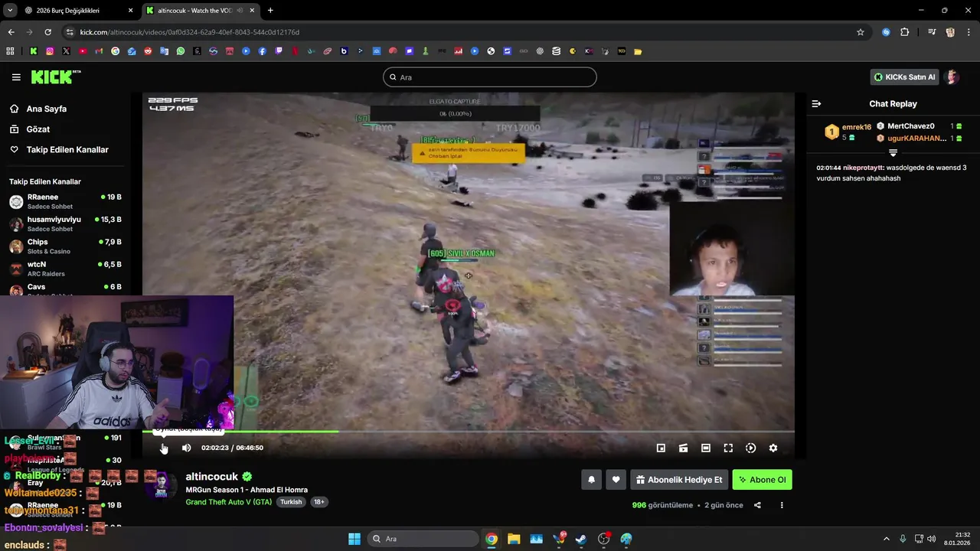Collapse the Chat Replay panel
Screen dimensions: 980x551
816,103
